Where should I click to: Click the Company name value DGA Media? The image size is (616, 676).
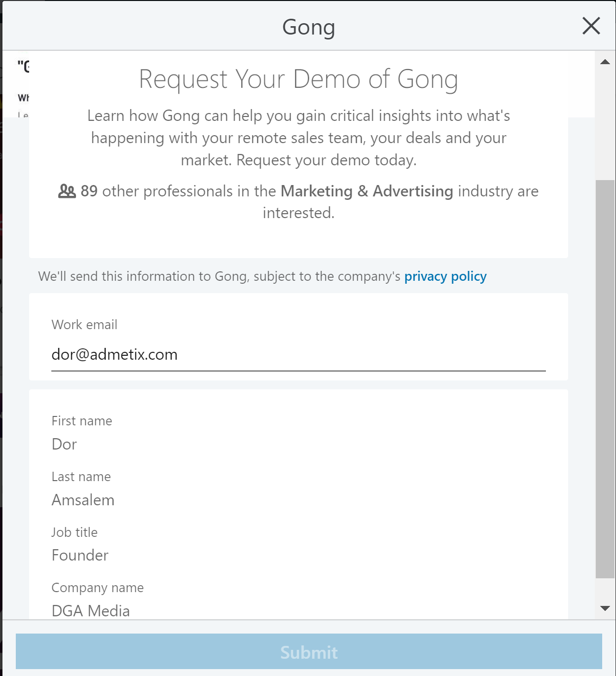(x=91, y=611)
